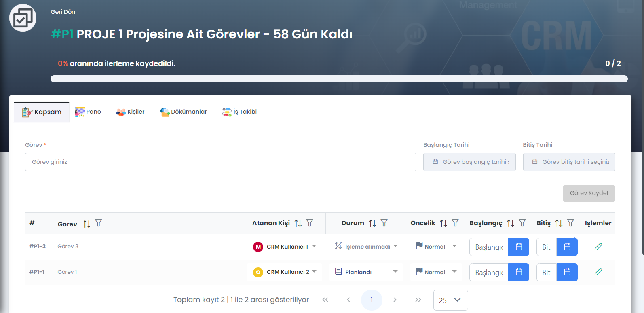Go to previous page of results
The height and width of the screenshot is (313, 644).
point(348,300)
